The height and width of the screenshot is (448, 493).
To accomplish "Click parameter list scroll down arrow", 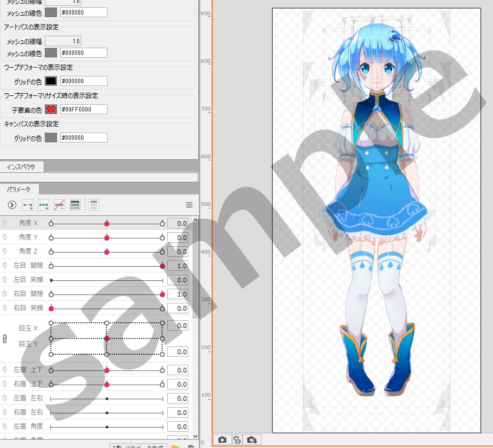I will click(195, 436).
